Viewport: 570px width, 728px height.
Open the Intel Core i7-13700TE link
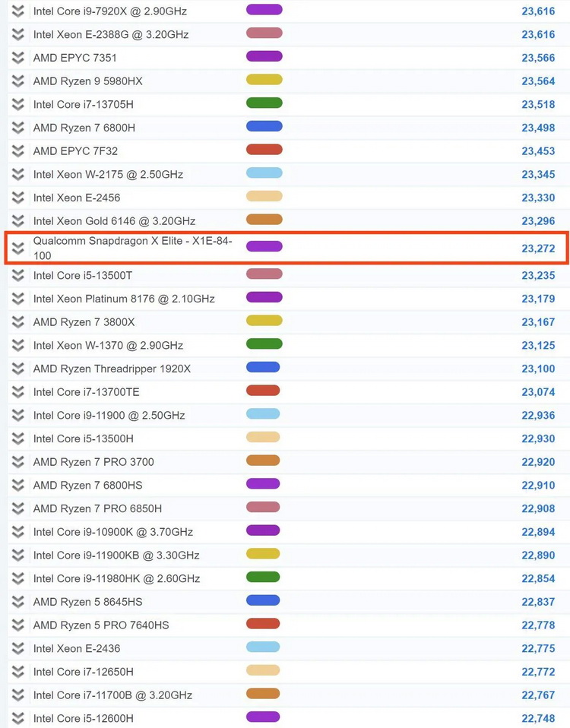click(87, 392)
